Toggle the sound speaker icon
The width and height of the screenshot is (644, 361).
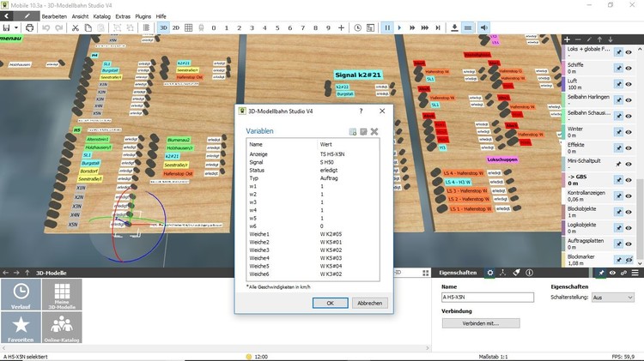[484, 27]
